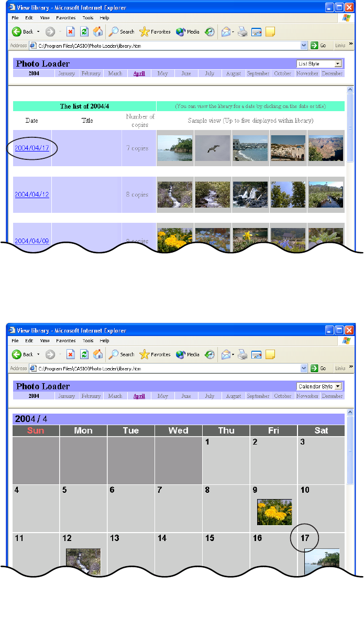This screenshot has width=364, height=617.
Task: Click 2004 year label in List Style window
Action: (34, 73)
